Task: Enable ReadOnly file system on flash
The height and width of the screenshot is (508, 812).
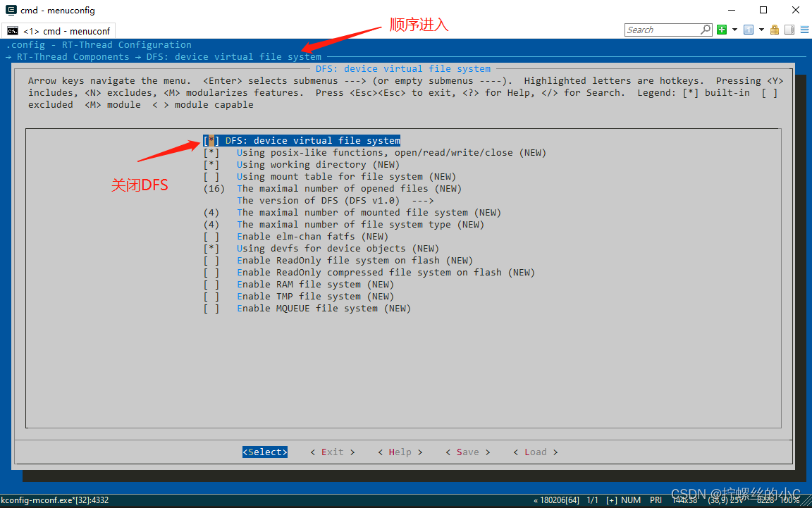Action: [338, 261]
